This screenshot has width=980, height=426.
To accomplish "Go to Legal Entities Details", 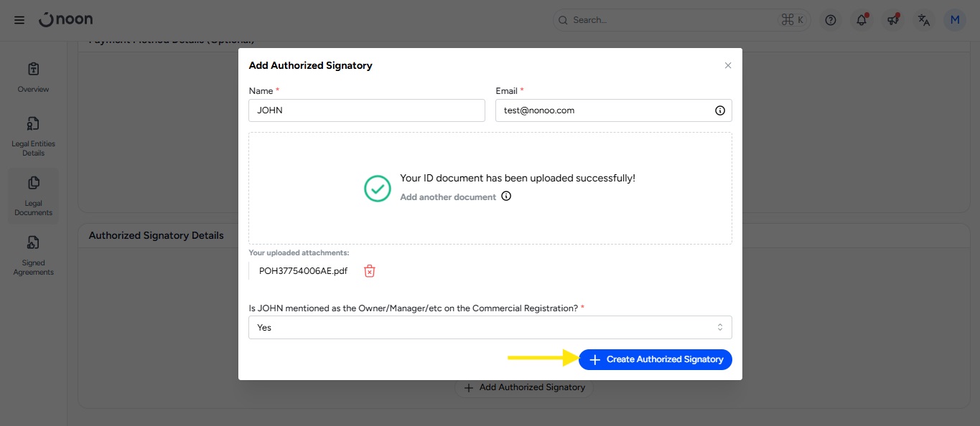I will 34,136.
